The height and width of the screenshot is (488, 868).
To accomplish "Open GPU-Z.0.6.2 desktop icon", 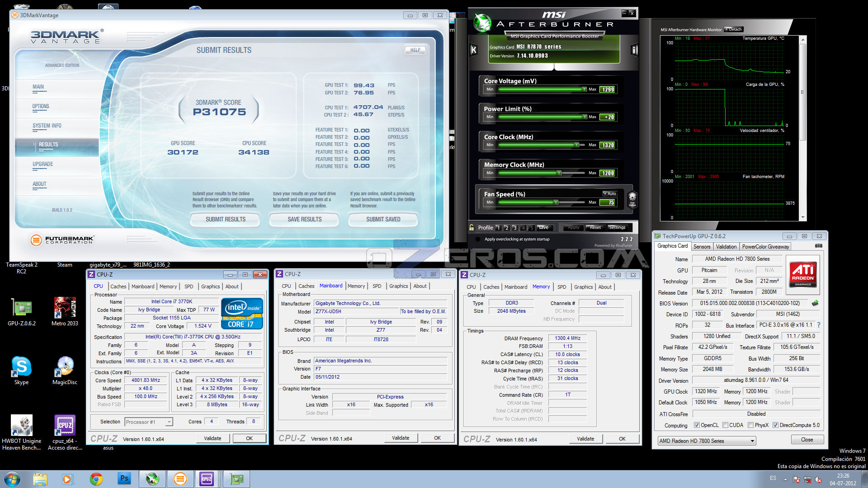I will click(21, 312).
